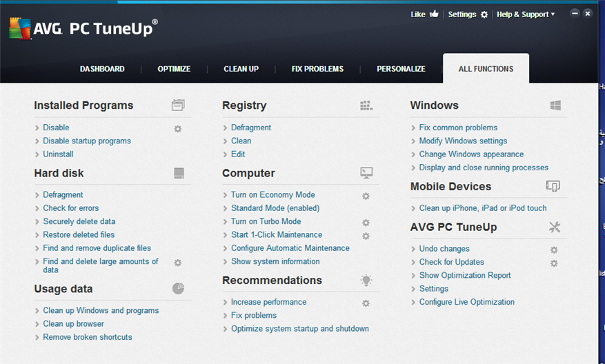
Task: Click the Start 1-Click Maintenance link
Action: [276, 234]
